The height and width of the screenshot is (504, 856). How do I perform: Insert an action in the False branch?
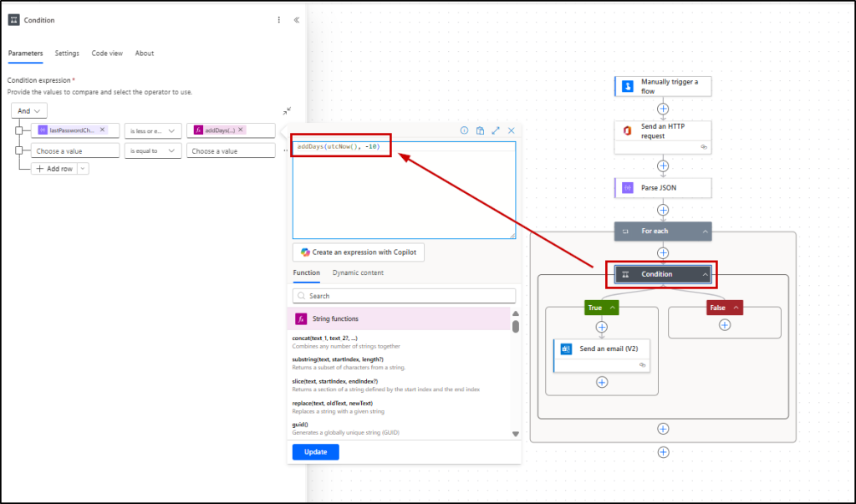coord(725,324)
